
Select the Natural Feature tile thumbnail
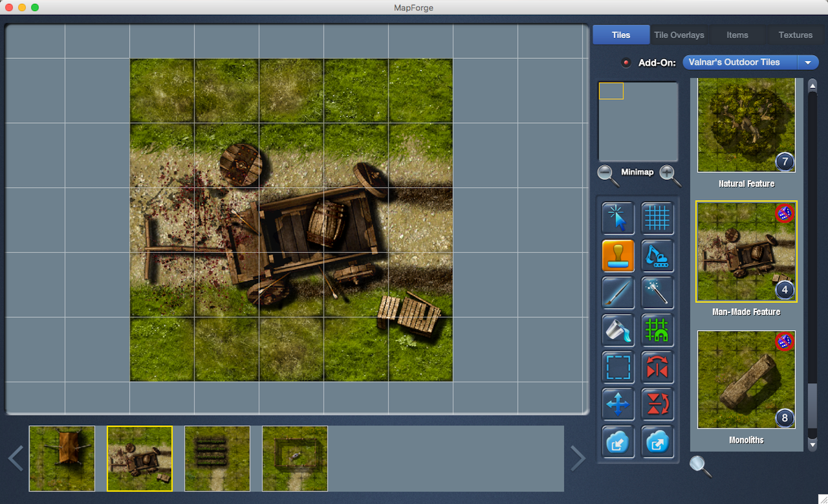click(746, 125)
